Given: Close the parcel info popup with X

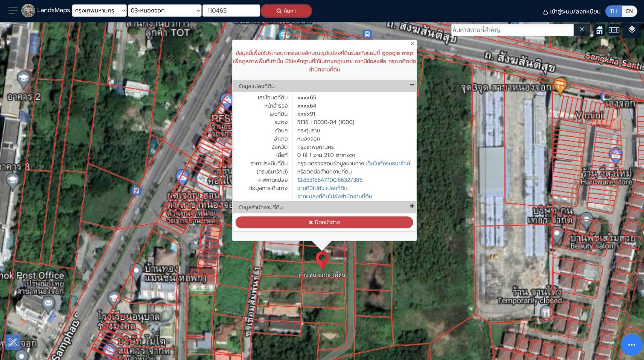Looking at the screenshot, I should pos(412,44).
